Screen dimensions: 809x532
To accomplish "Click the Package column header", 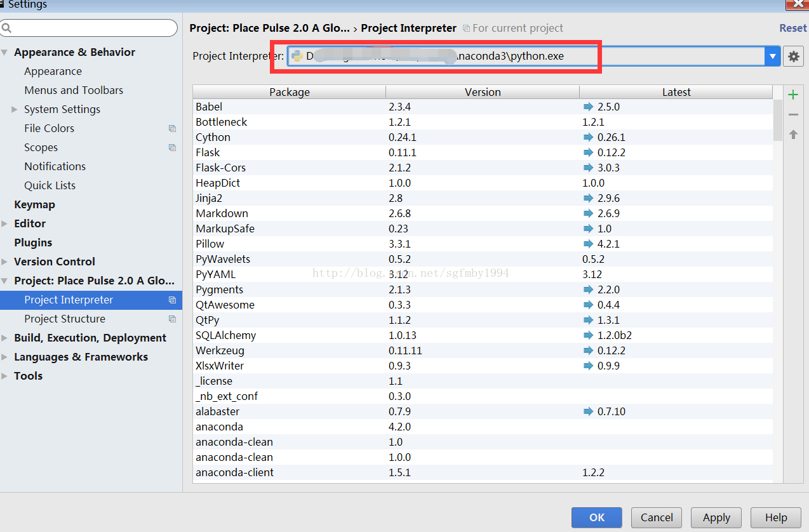I will point(289,92).
